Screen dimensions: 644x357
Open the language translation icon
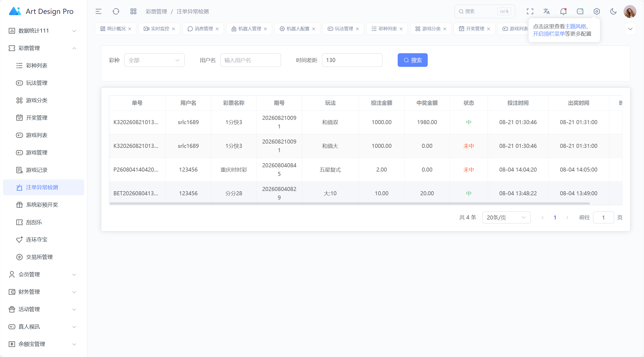[x=547, y=11]
